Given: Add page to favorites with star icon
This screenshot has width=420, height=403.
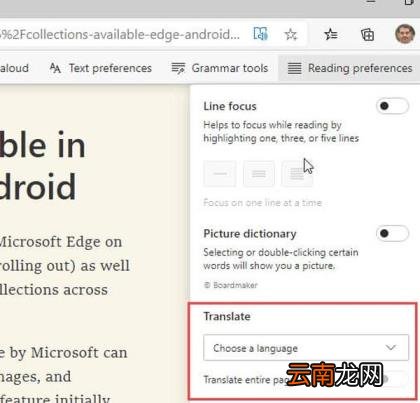Looking at the screenshot, I should [x=291, y=34].
